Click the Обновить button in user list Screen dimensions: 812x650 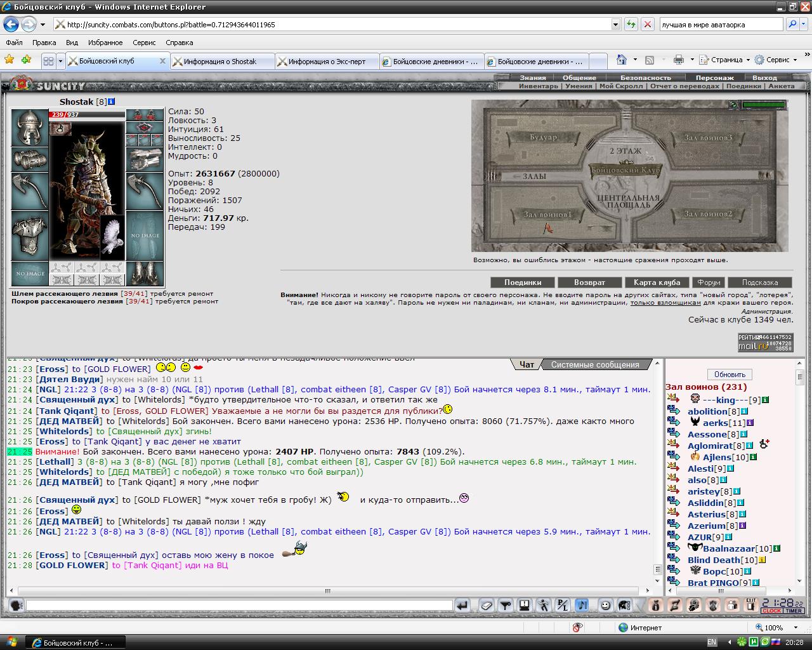coord(730,375)
